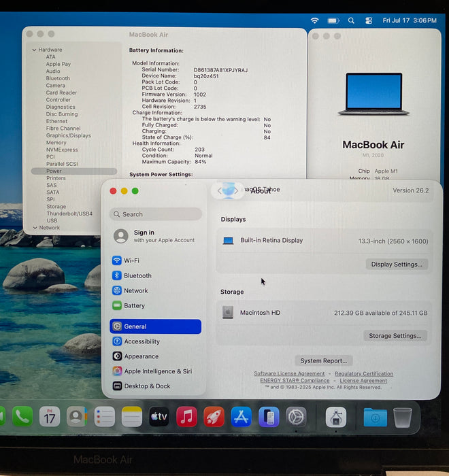Click the MacBook Air image in About window
The width and height of the screenshot is (449, 476).
pyautogui.click(x=373, y=94)
